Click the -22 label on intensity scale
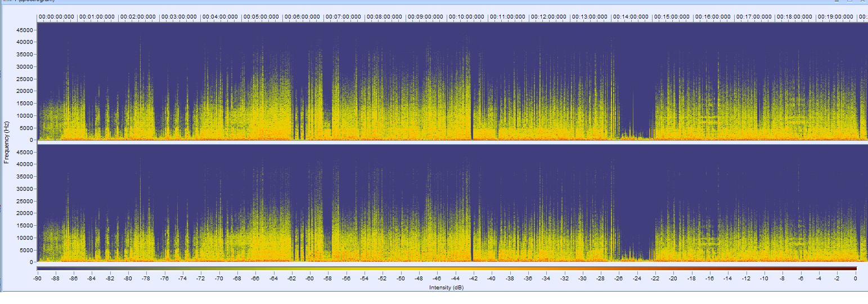This screenshot has width=868, height=304. 655,279
